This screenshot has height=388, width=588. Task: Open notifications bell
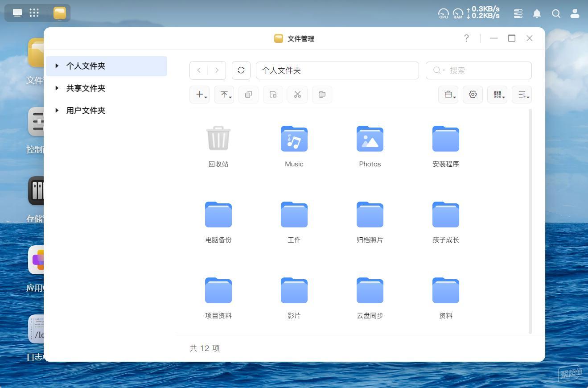click(537, 14)
